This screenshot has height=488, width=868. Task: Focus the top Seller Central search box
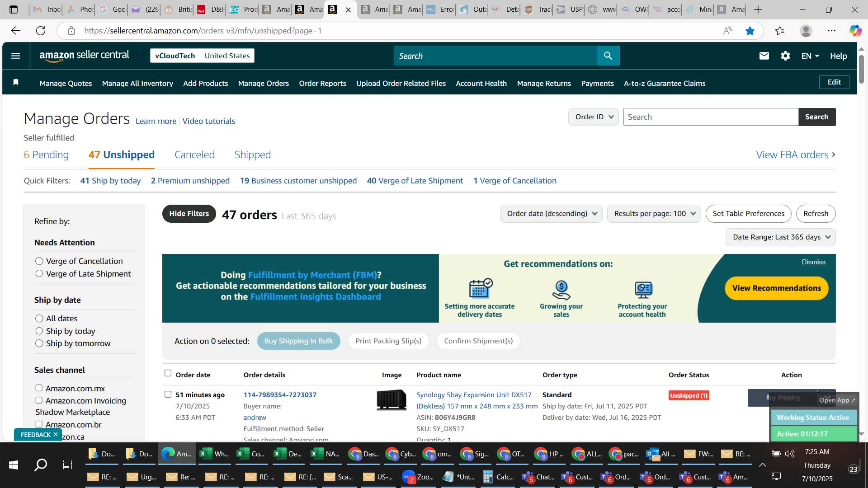tap(495, 56)
